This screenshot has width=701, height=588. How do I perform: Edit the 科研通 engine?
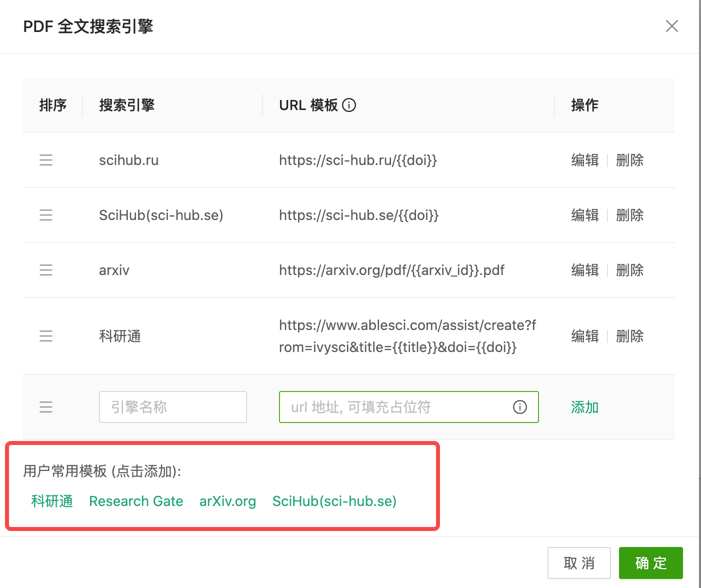point(585,336)
